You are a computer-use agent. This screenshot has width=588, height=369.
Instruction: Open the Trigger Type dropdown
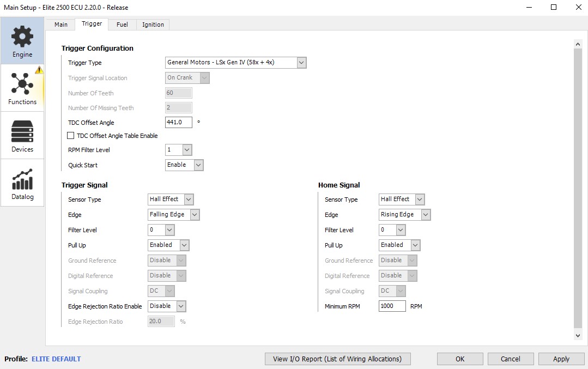click(235, 63)
